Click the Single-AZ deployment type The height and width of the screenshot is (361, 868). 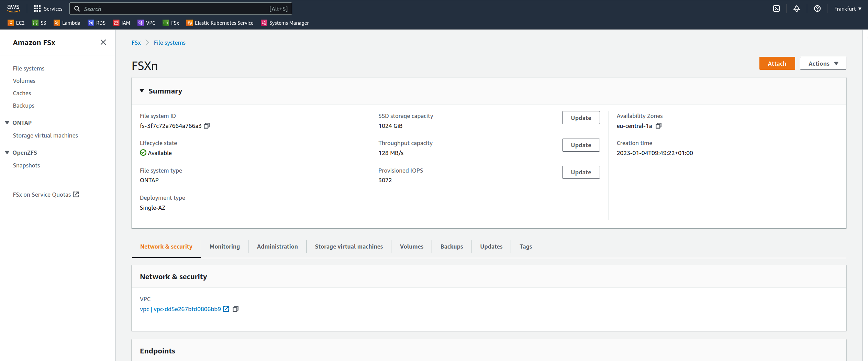point(153,208)
